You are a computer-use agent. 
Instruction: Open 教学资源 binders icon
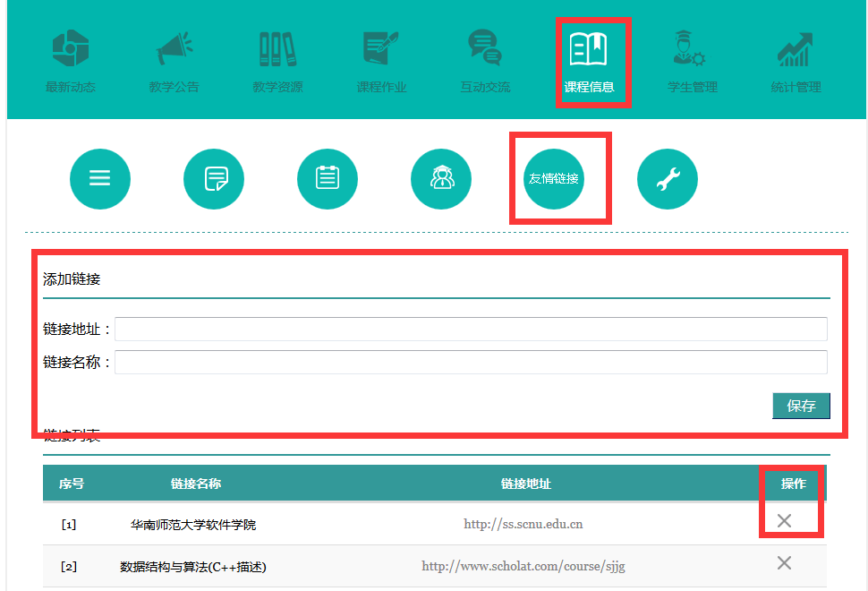point(277,49)
